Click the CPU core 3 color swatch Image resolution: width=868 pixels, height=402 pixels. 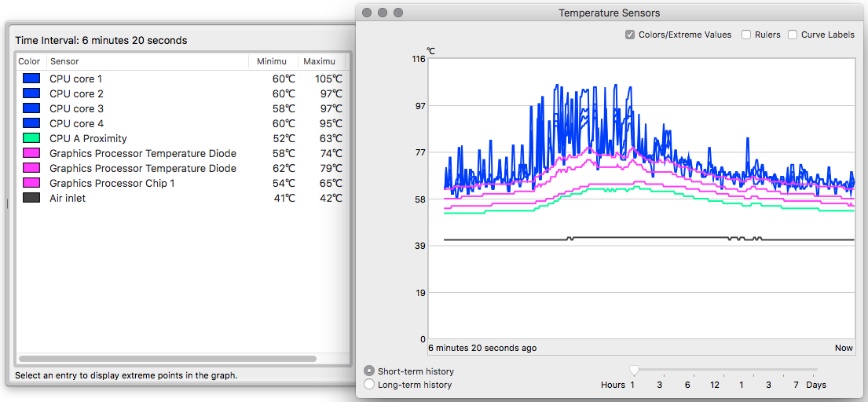click(31, 108)
